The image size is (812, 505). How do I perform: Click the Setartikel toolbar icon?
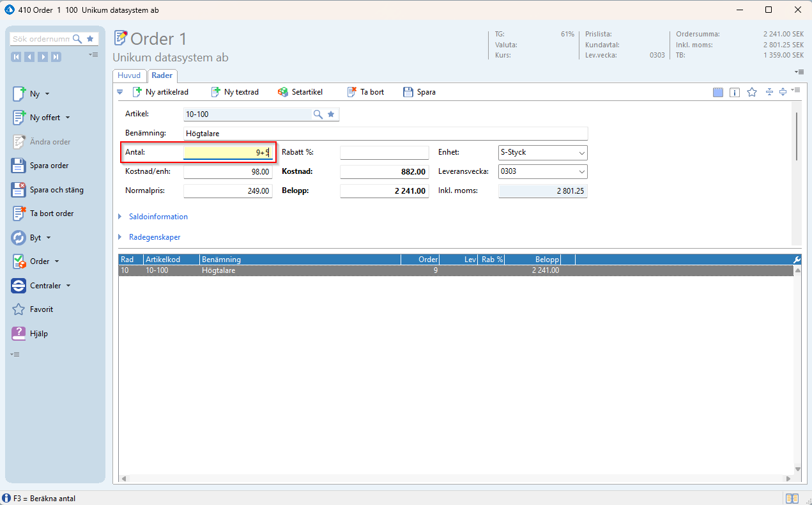coord(283,92)
